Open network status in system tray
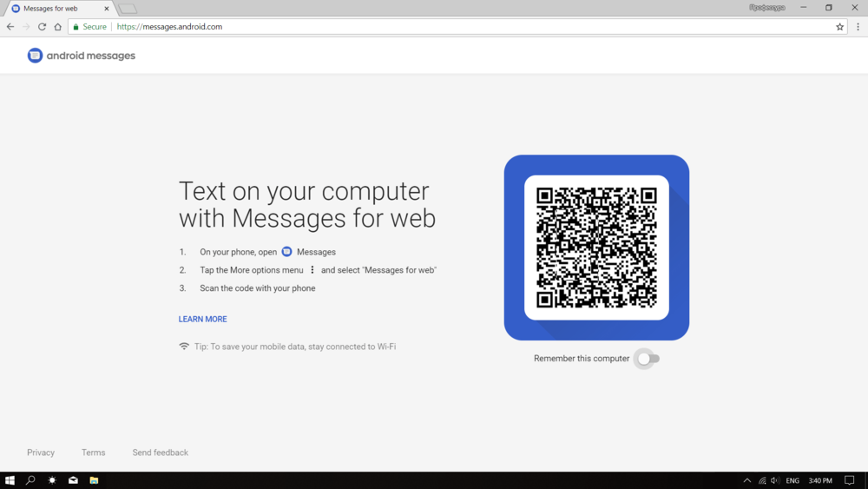868x489 pixels. click(762, 480)
